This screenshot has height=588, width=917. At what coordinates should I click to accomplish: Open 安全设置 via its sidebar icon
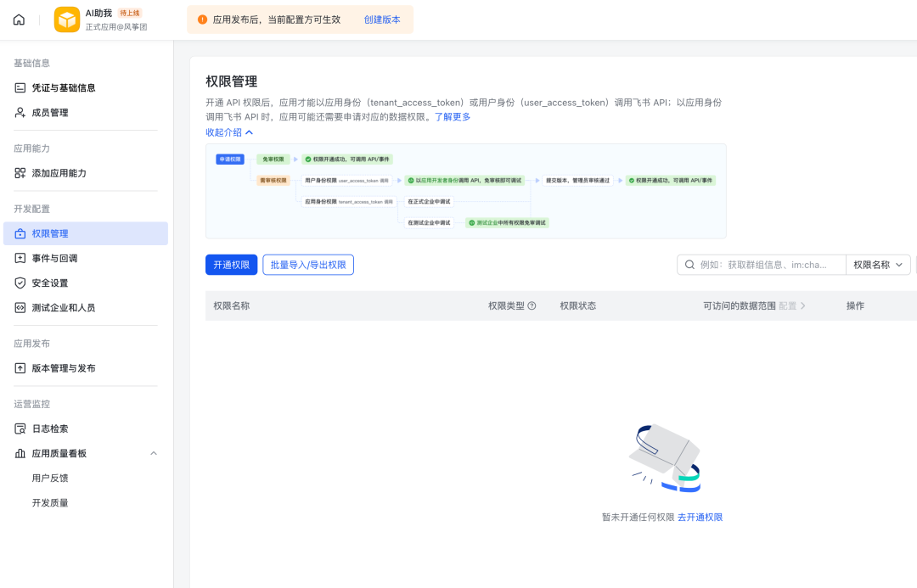point(19,283)
